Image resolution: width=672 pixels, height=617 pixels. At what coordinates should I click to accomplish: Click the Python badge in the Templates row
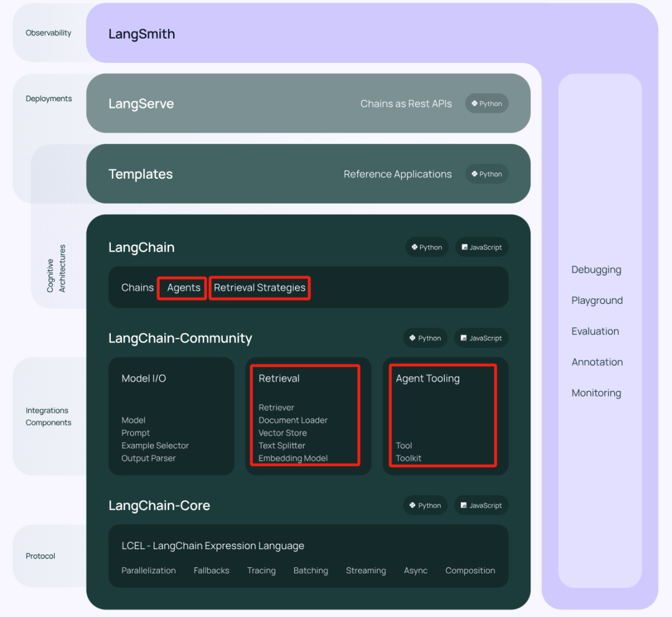pos(487,174)
